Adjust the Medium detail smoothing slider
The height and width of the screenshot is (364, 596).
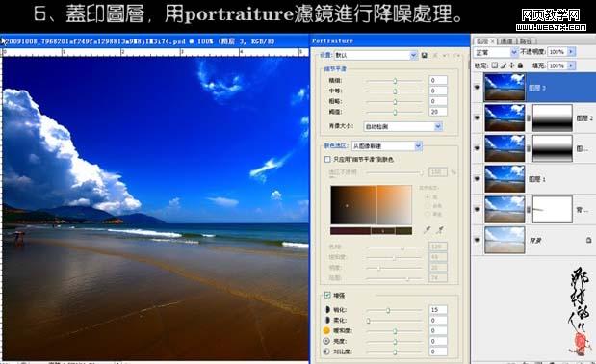pyautogui.click(x=395, y=91)
